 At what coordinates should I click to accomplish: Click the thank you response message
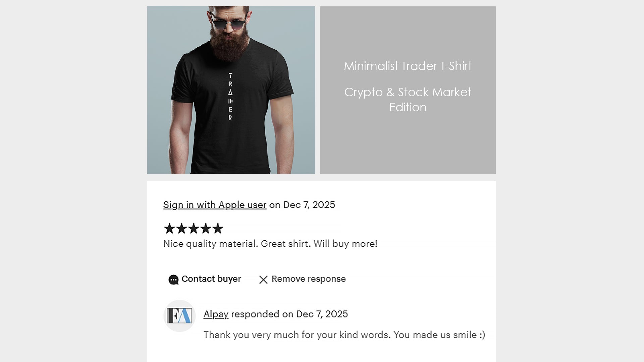tap(345, 335)
